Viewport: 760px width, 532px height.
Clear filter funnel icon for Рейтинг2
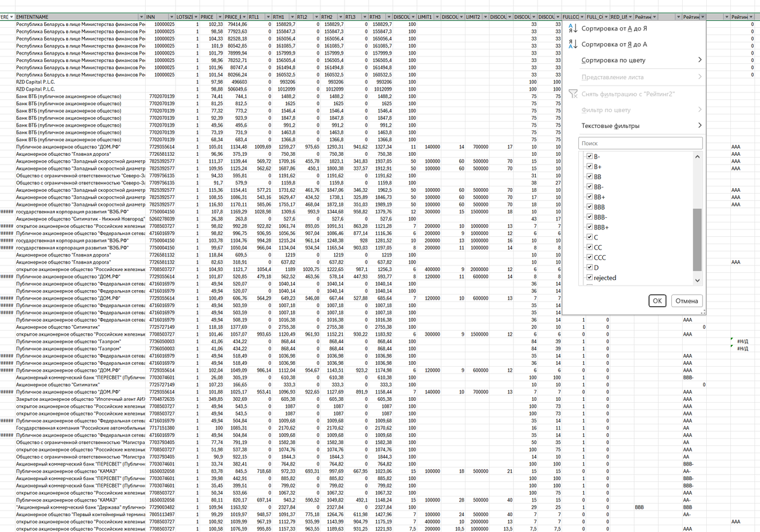pyautogui.click(x=573, y=94)
